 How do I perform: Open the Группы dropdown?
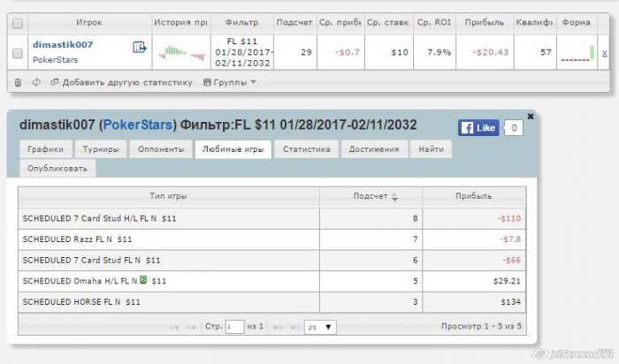tap(230, 82)
